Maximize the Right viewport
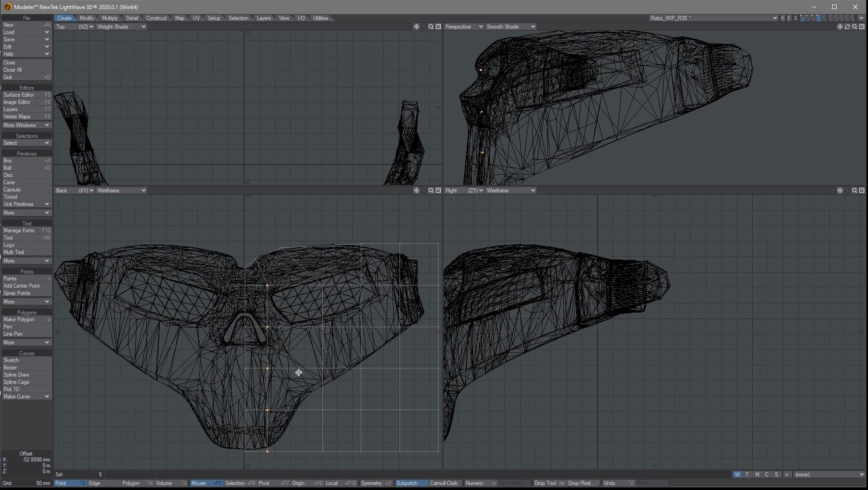The height and width of the screenshot is (490, 868). point(862,191)
